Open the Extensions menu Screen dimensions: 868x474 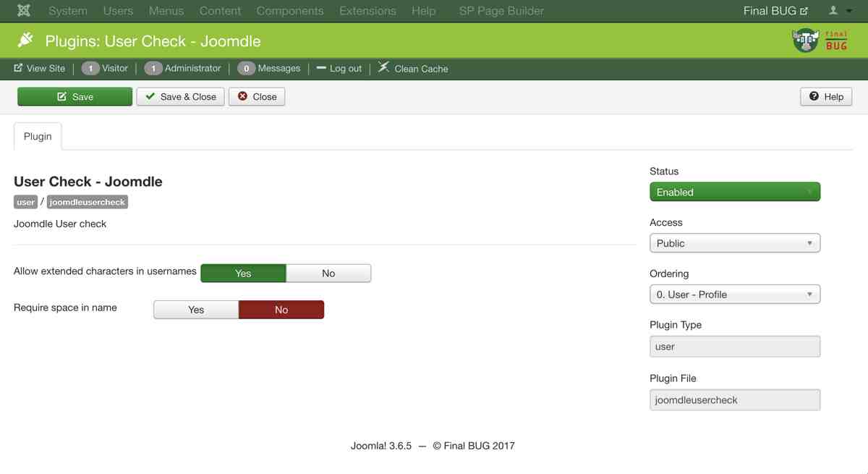367,11
